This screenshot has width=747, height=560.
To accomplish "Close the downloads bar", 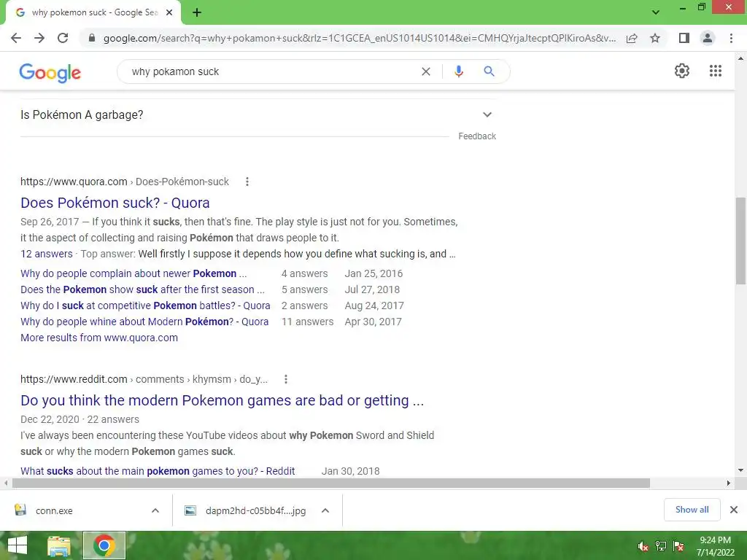I will (x=734, y=510).
